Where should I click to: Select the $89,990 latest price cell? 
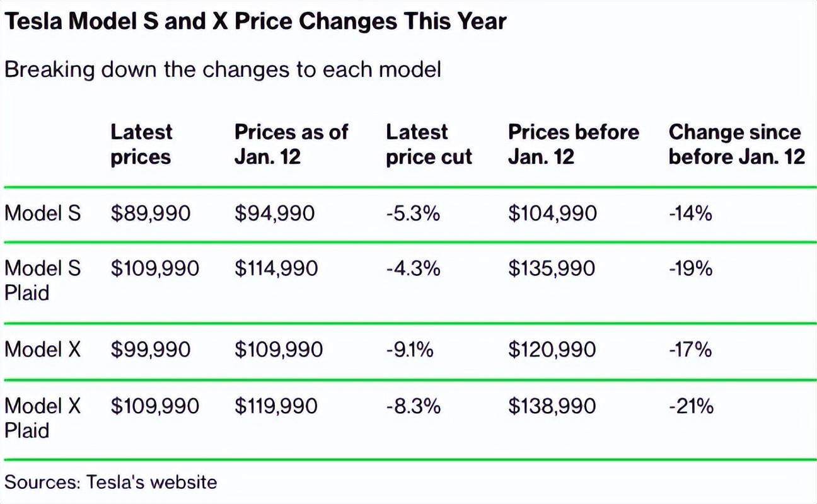pos(150,214)
